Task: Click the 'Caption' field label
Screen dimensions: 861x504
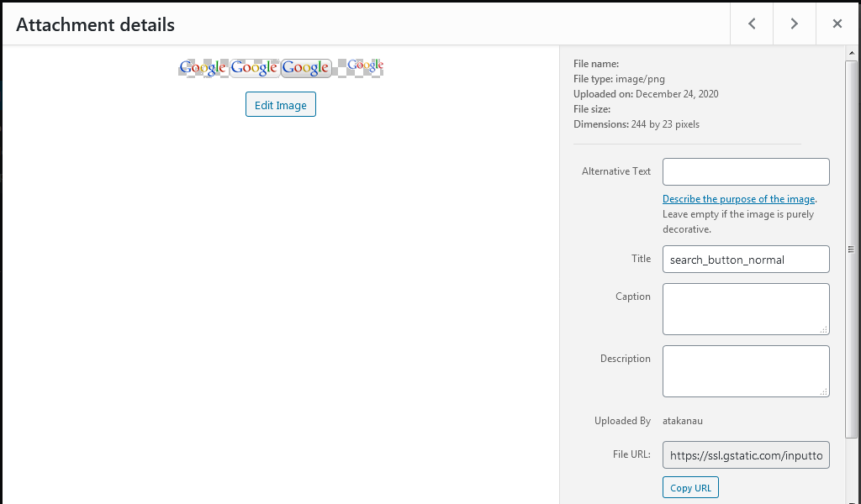Action: 633,297
